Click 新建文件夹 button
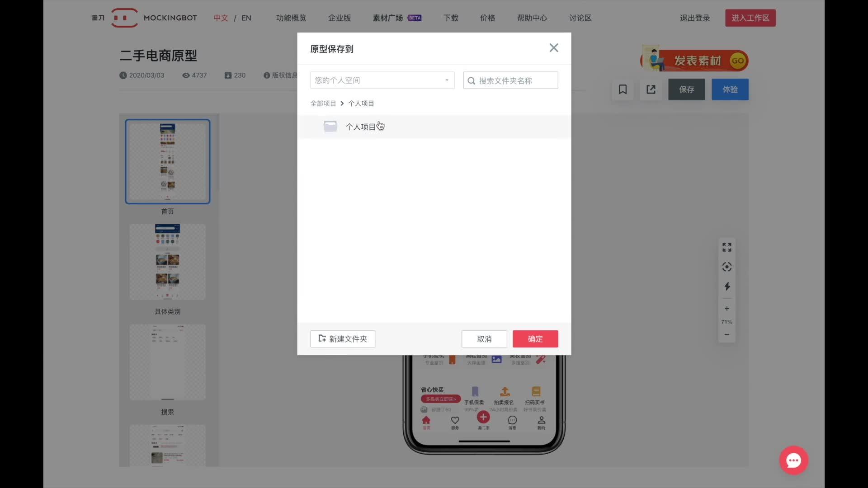This screenshot has width=868, height=488. coord(343,339)
